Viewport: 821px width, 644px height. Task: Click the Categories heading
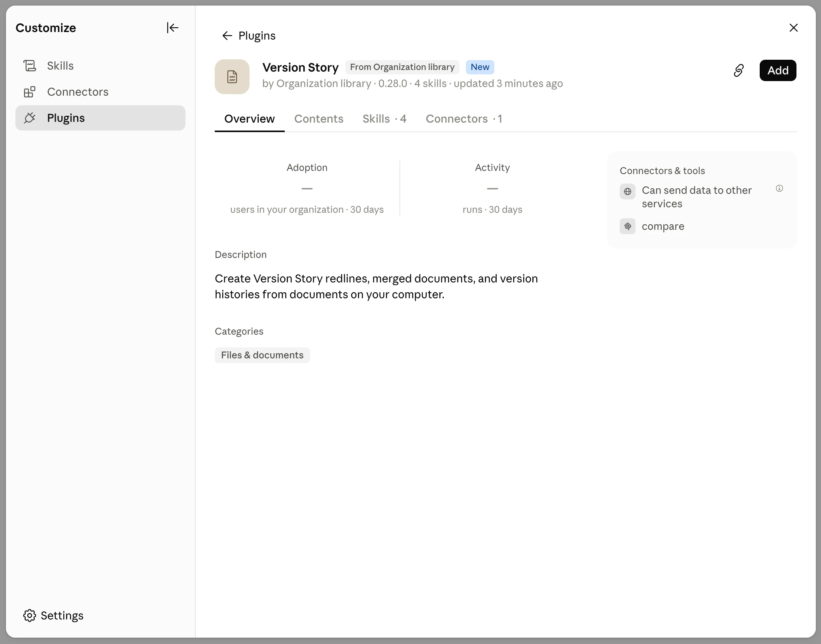point(239,331)
